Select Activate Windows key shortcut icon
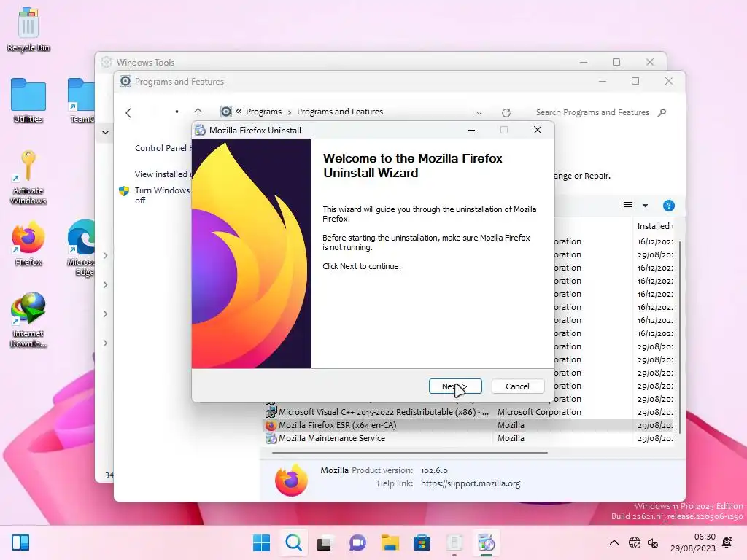 coord(28,178)
